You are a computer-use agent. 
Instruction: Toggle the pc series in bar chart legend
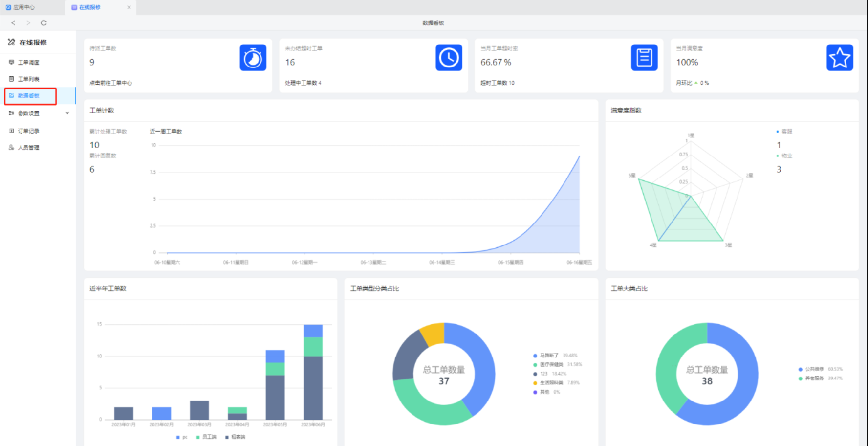tap(181, 437)
